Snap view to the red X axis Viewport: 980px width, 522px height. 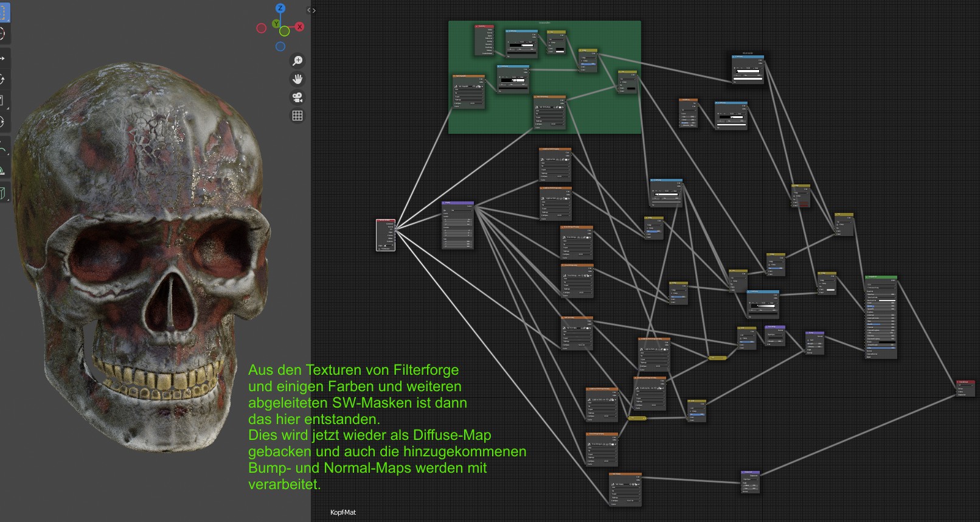pyautogui.click(x=299, y=27)
